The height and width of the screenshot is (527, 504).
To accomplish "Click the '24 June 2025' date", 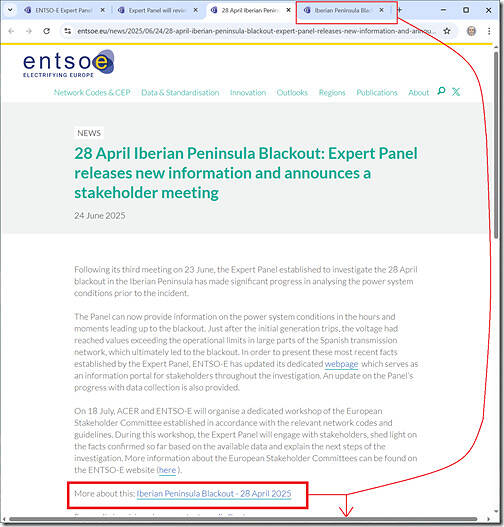I will point(100,215).
